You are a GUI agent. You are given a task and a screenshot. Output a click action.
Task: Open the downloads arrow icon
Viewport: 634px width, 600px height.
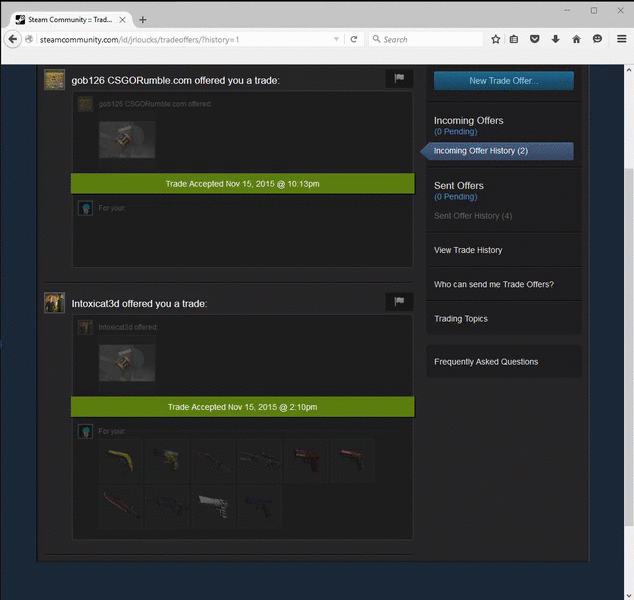click(556, 39)
